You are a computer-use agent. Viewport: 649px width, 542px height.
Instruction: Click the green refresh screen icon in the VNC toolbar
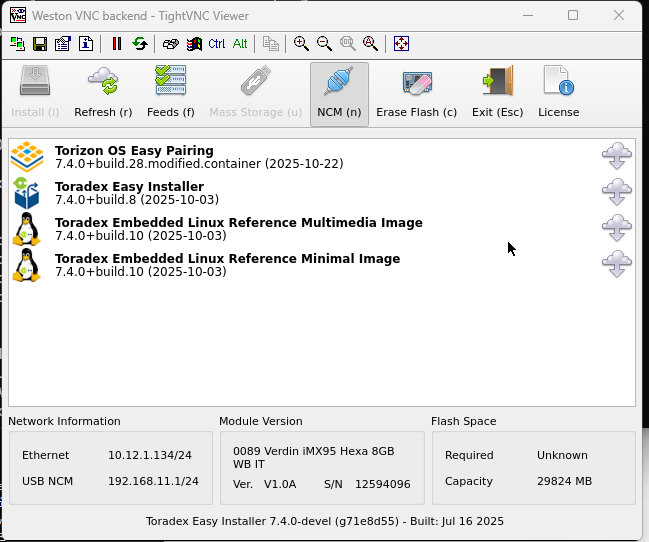pyautogui.click(x=140, y=44)
